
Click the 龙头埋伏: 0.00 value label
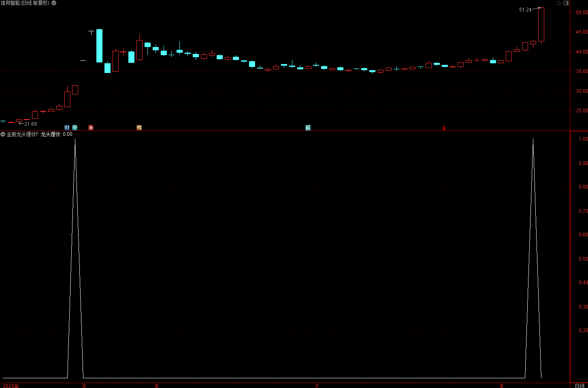click(56, 134)
